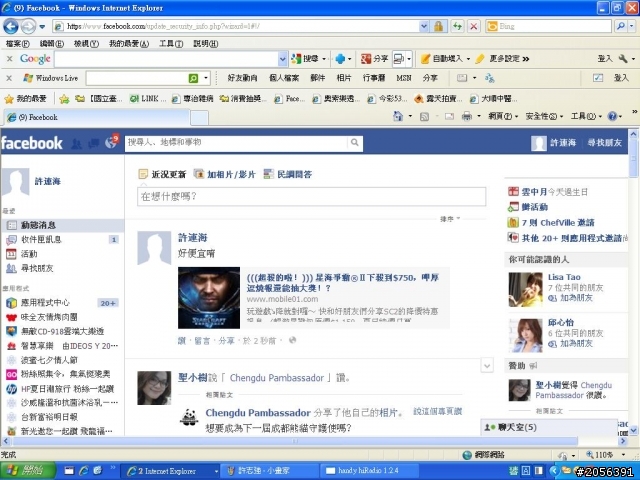Open the 我的最愛 menu in the menu bar

pos(129,44)
